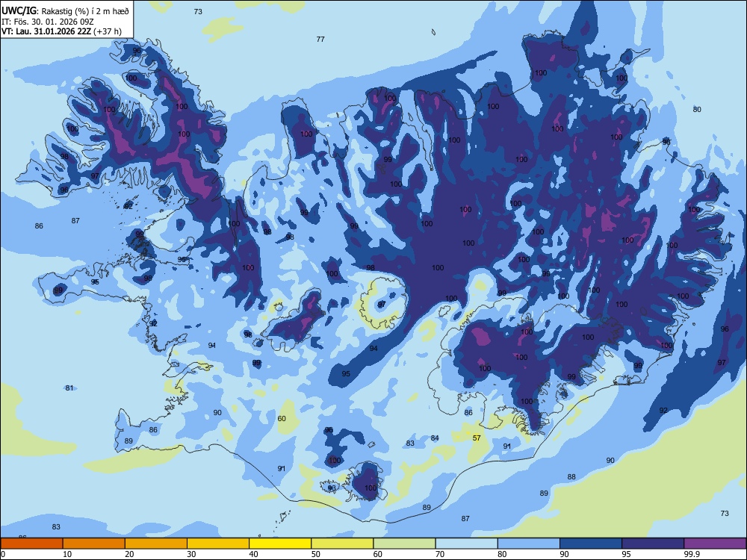
Task: Click the 30–40 golden legend swatch
Action: tap(218, 544)
